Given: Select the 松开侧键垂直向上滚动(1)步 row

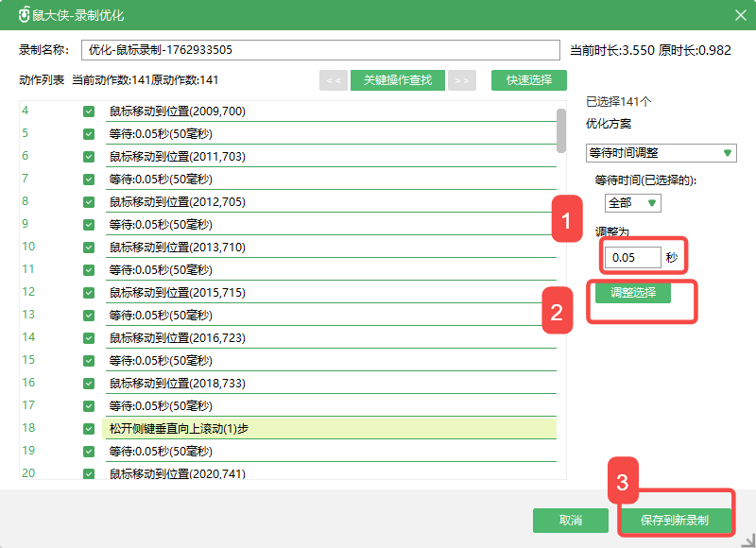Looking at the screenshot, I should 329,429.
